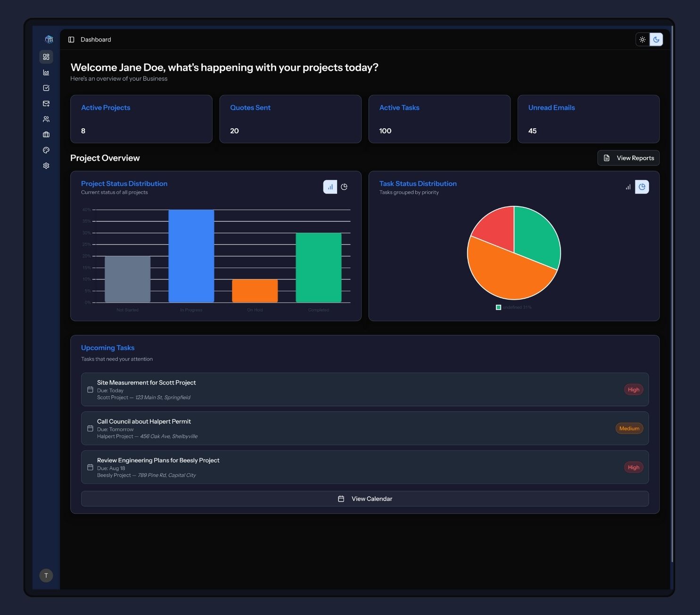The height and width of the screenshot is (615, 700).
Task: Open the Email compose icon in sidebar
Action: click(x=46, y=103)
